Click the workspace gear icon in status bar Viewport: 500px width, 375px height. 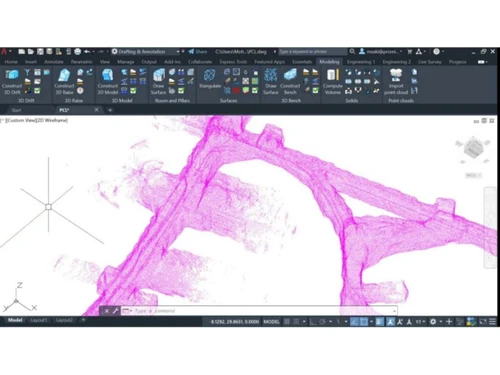(433, 322)
